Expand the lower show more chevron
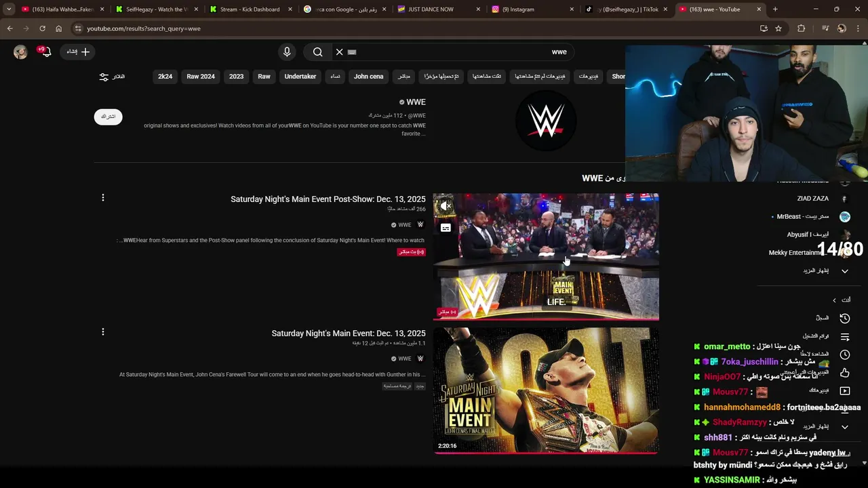868x488 pixels. [x=845, y=427]
